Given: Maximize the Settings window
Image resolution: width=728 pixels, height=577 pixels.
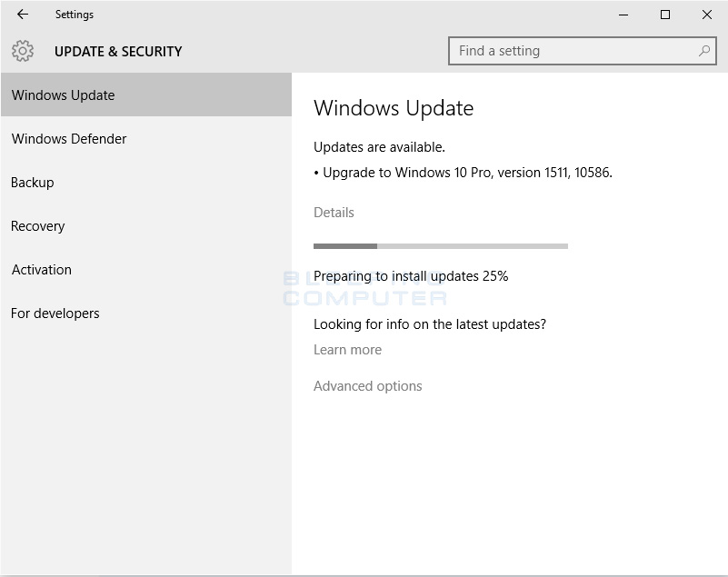Looking at the screenshot, I should tap(664, 15).
